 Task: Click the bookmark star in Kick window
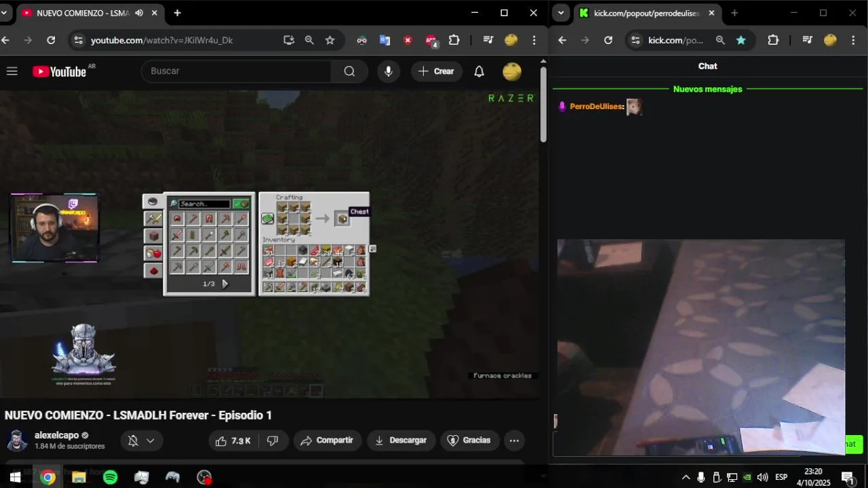[741, 40]
